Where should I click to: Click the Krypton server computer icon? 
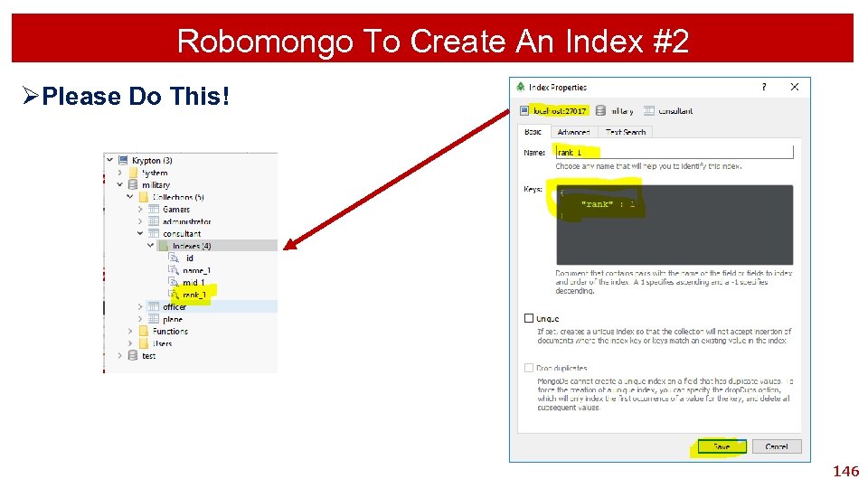tap(123, 161)
